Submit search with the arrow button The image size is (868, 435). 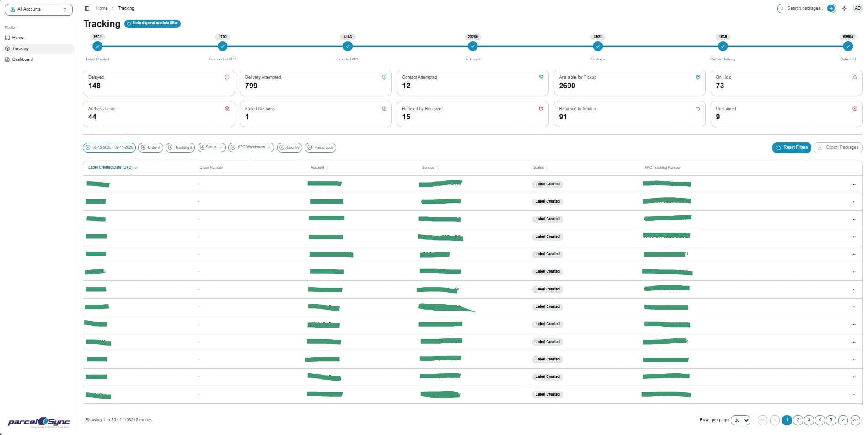tap(831, 8)
